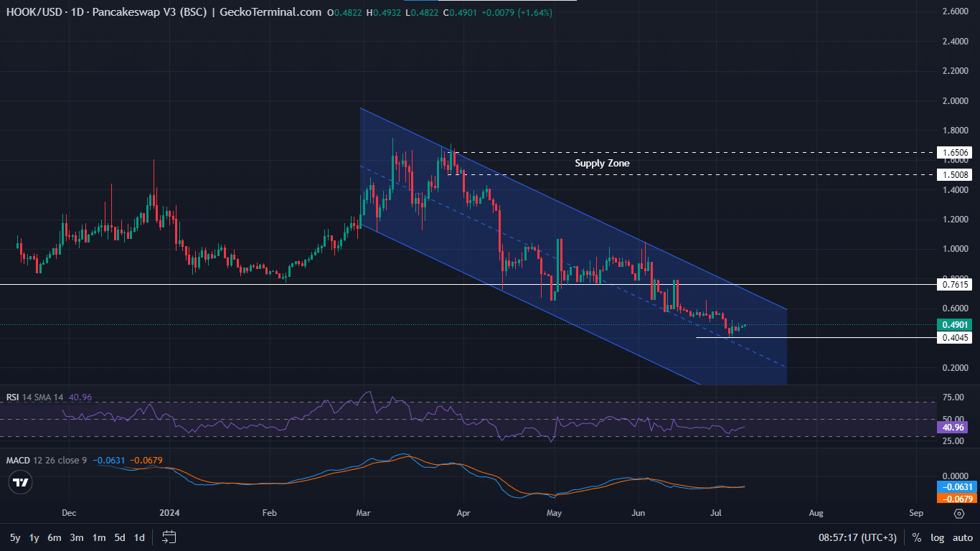Click the Dec date on time axis
Screen dimensions: 980x551
[x=70, y=514]
